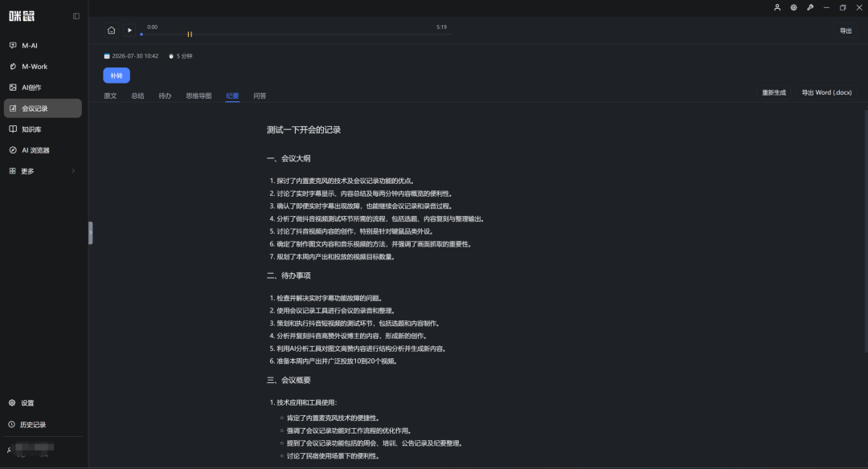Collapse the left sidebar with the panel icon
Viewport: 868px width, 469px height.
[x=76, y=16]
